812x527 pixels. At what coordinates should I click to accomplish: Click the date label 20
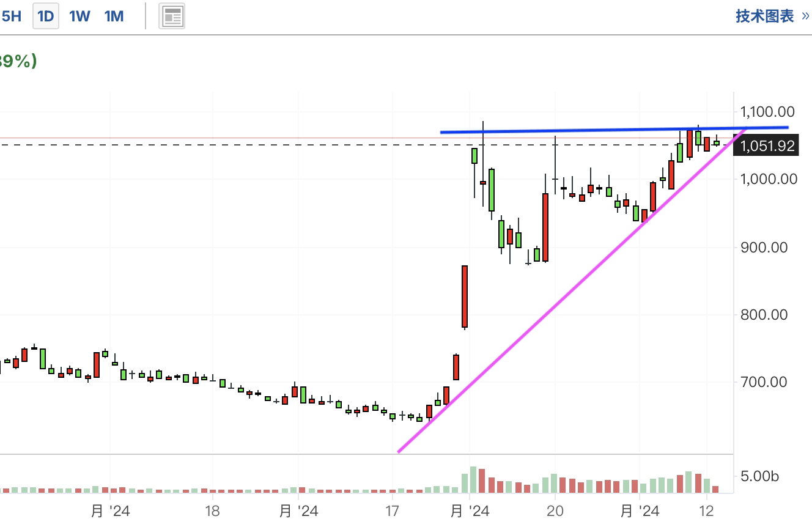point(555,510)
